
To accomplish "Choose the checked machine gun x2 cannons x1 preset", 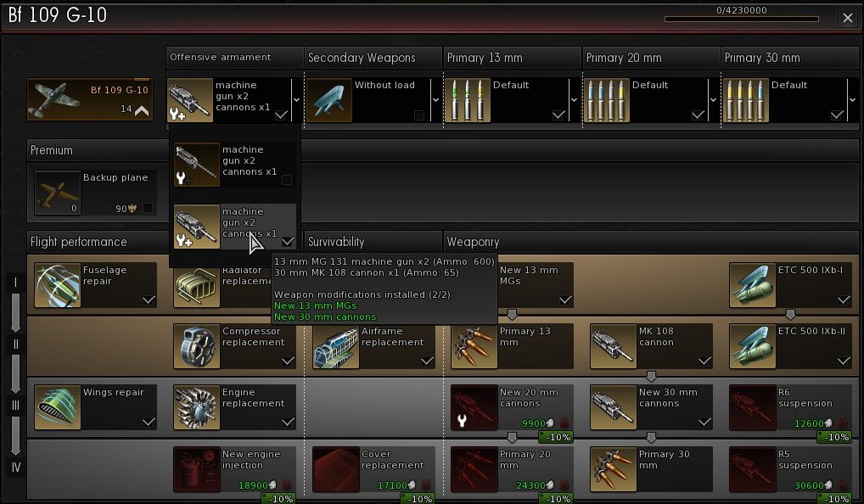I will pyautogui.click(x=235, y=227).
